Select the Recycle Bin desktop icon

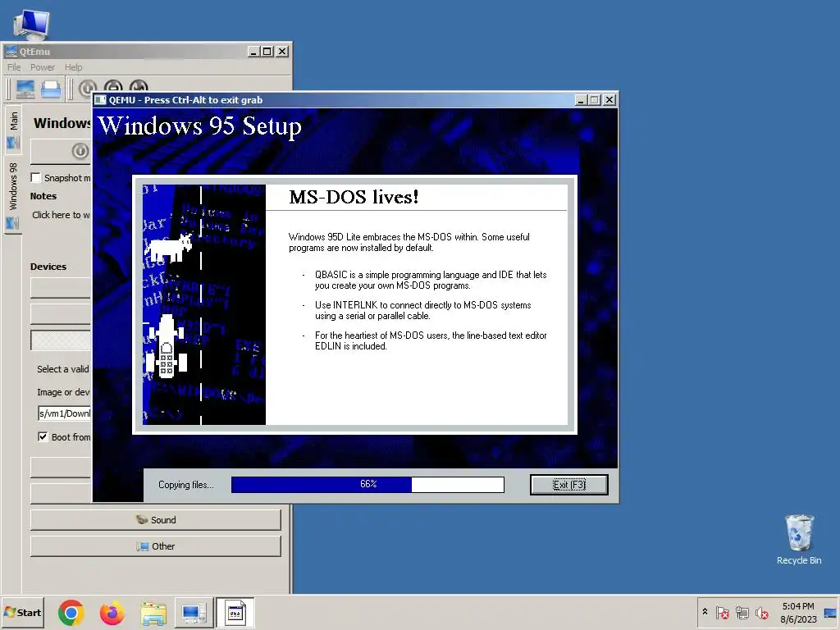[799, 540]
